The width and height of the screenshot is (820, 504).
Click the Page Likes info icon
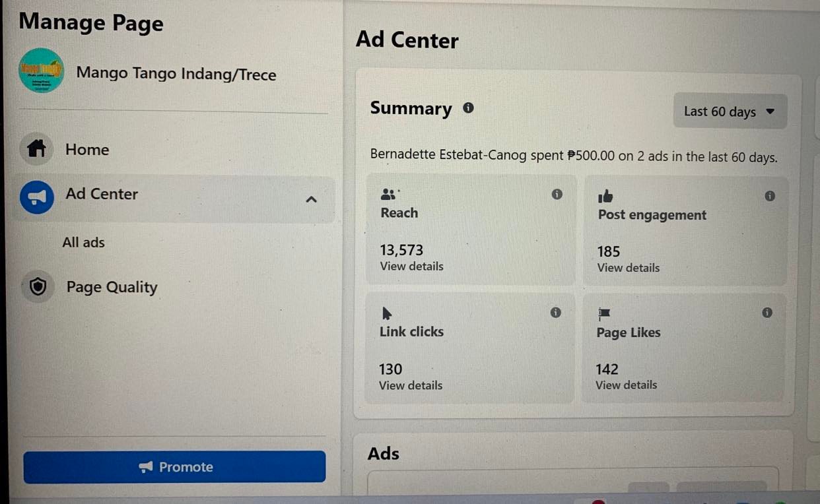(767, 313)
